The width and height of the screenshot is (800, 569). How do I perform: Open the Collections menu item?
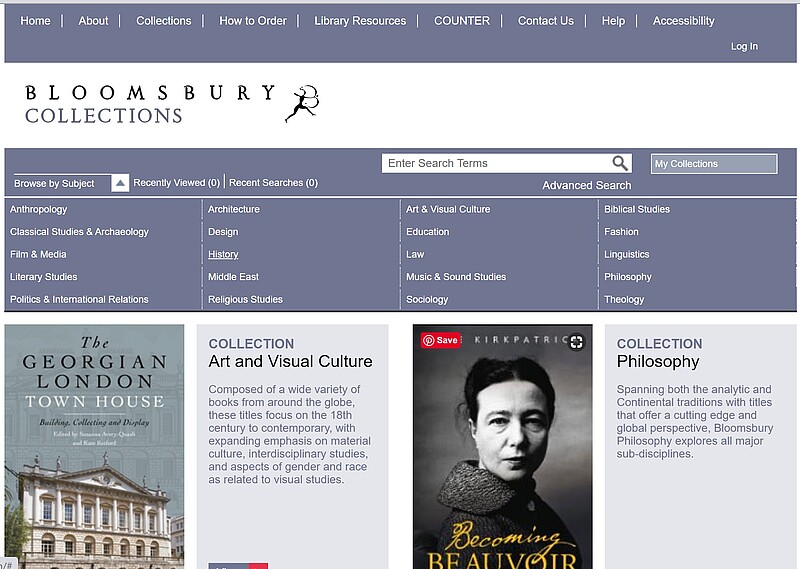[x=164, y=21]
